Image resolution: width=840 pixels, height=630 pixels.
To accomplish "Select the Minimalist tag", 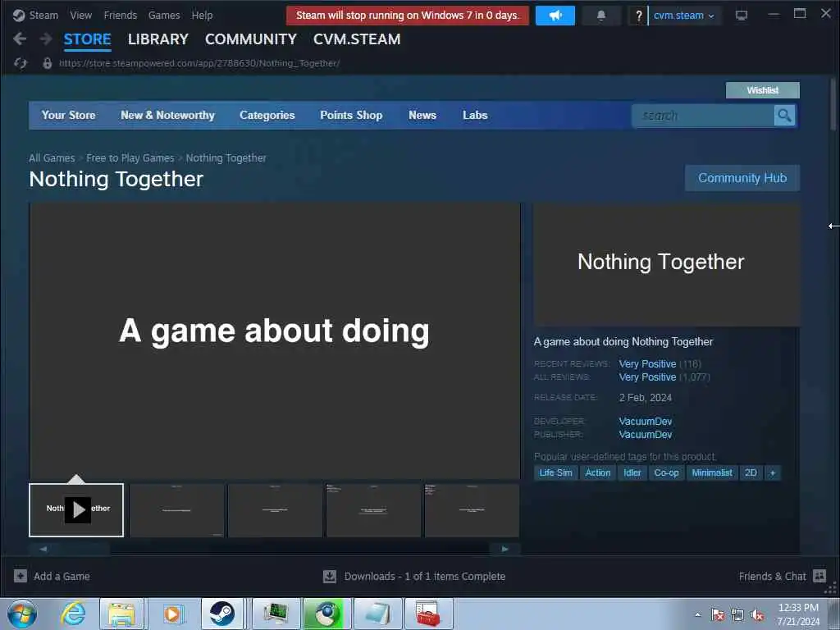I will [x=712, y=472].
